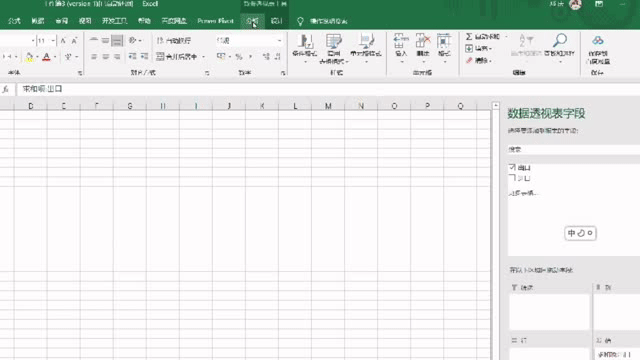This screenshot has width=640, height=360.
Task: Open the Alignment group dialog launcher
Action: [207, 73]
